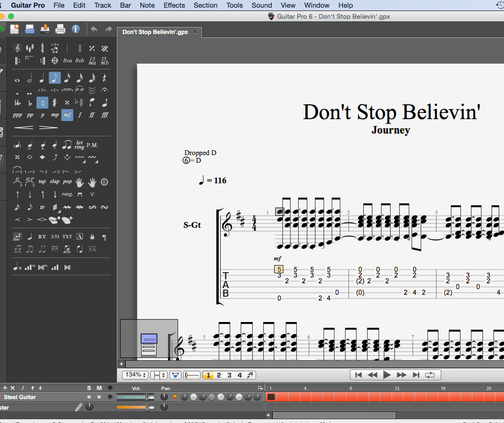Click the print toolbar icon
Image resolution: width=504 pixels, height=423 pixels.
click(60, 29)
